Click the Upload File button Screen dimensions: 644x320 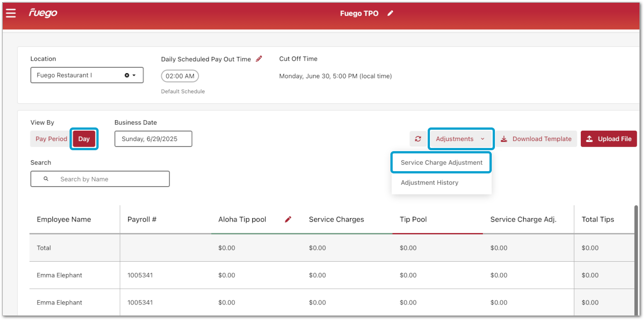coord(609,139)
